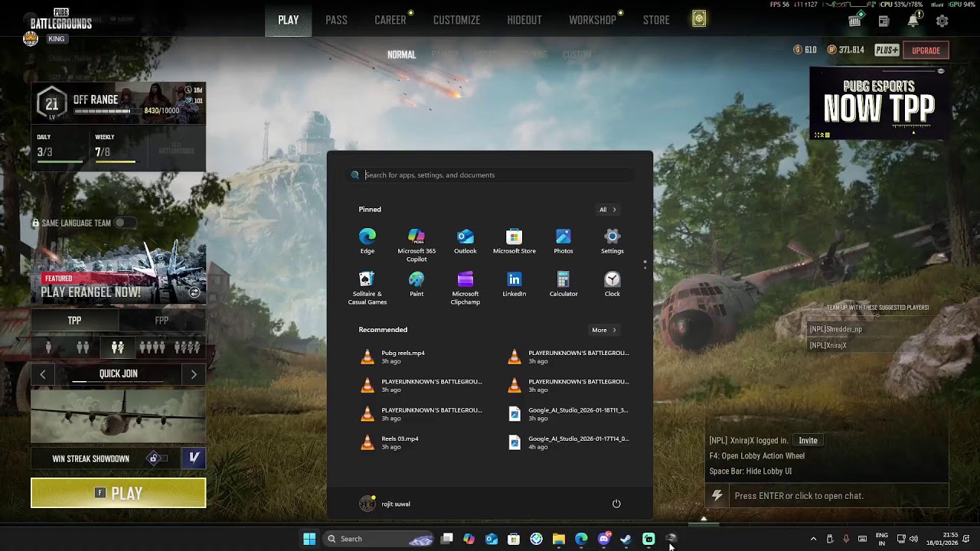Open the PUBG lobby settings gear
The width and height of the screenshot is (980, 551).
point(942,21)
